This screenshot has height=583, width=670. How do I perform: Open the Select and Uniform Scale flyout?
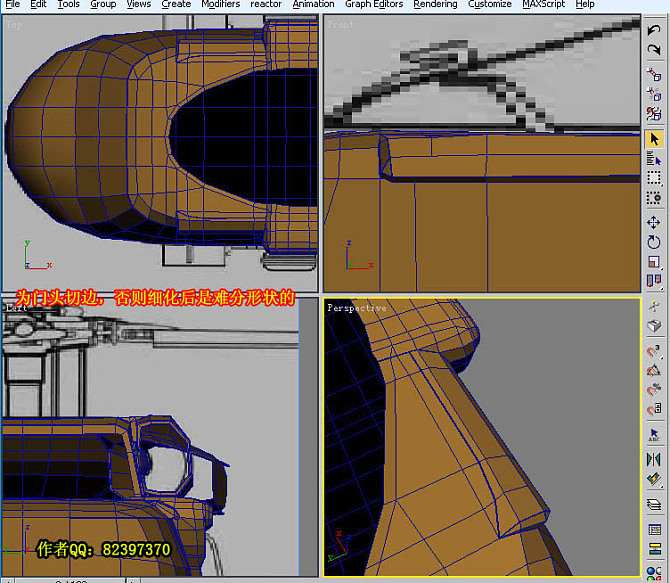[x=653, y=262]
